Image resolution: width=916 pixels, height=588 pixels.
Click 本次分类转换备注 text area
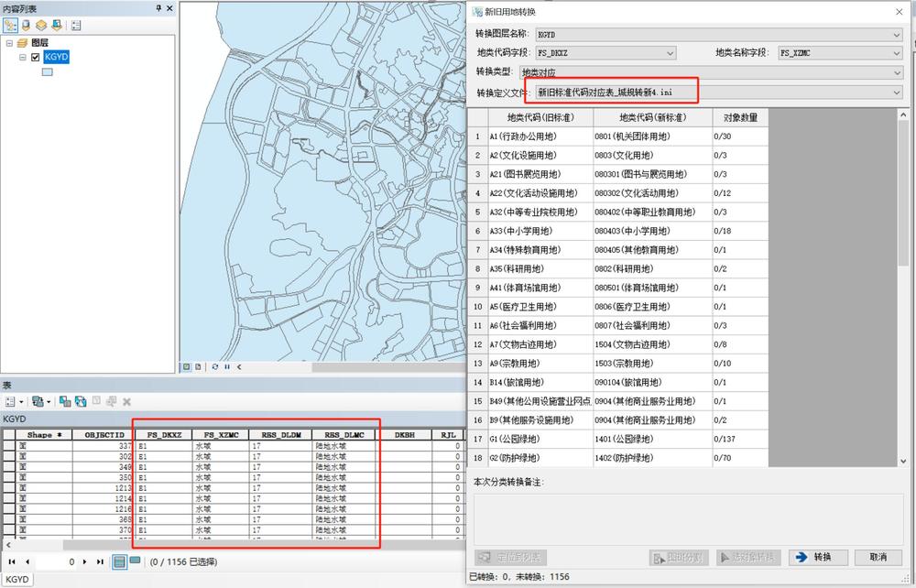[688, 519]
